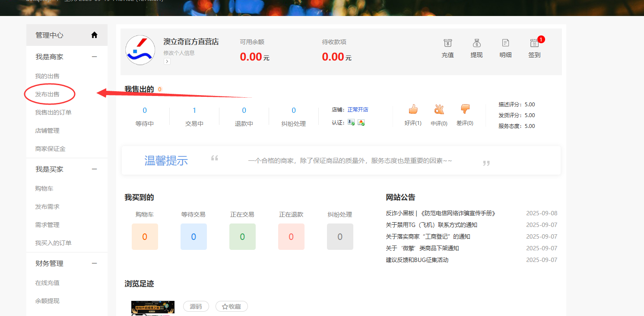This screenshot has width=644, height=316.
Task: Click the 提现 withdraw money-bag icon
Action: click(476, 43)
